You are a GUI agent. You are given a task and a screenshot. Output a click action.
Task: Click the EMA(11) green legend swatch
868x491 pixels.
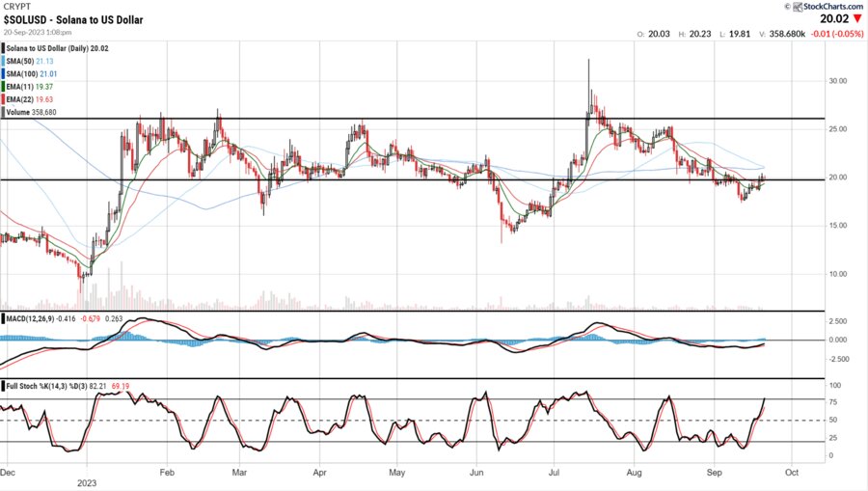[5, 85]
